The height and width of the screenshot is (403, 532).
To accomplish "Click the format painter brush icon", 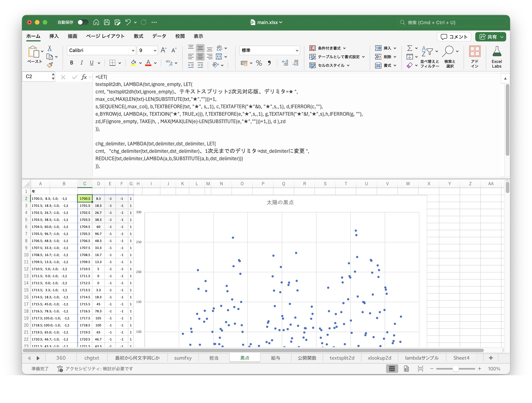I will (50, 65).
